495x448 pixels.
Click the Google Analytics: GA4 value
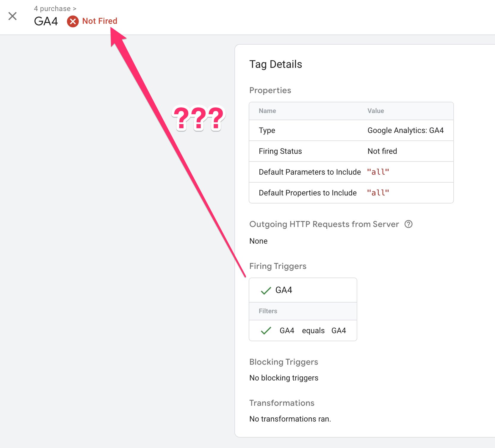[x=405, y=130]
